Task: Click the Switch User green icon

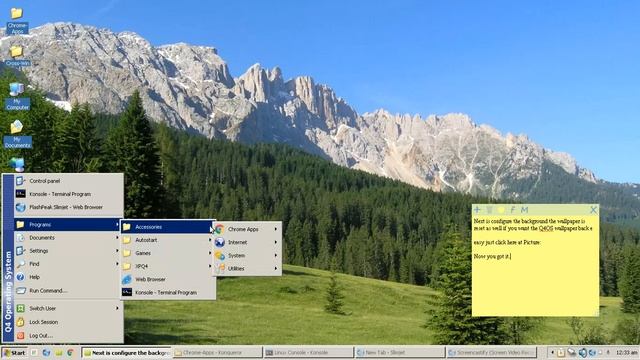Action: 20,308
